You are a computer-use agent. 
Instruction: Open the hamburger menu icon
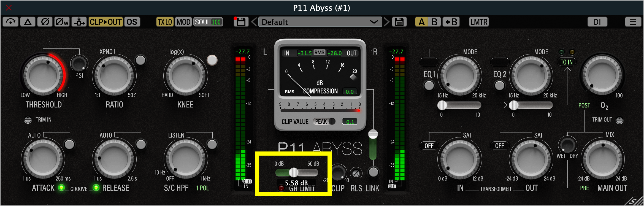633,22
